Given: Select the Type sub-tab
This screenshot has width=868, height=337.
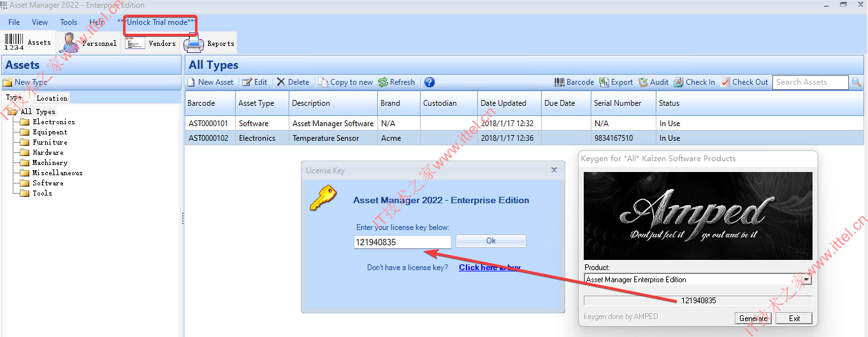Looking at the screenshot, I should 13,97.
